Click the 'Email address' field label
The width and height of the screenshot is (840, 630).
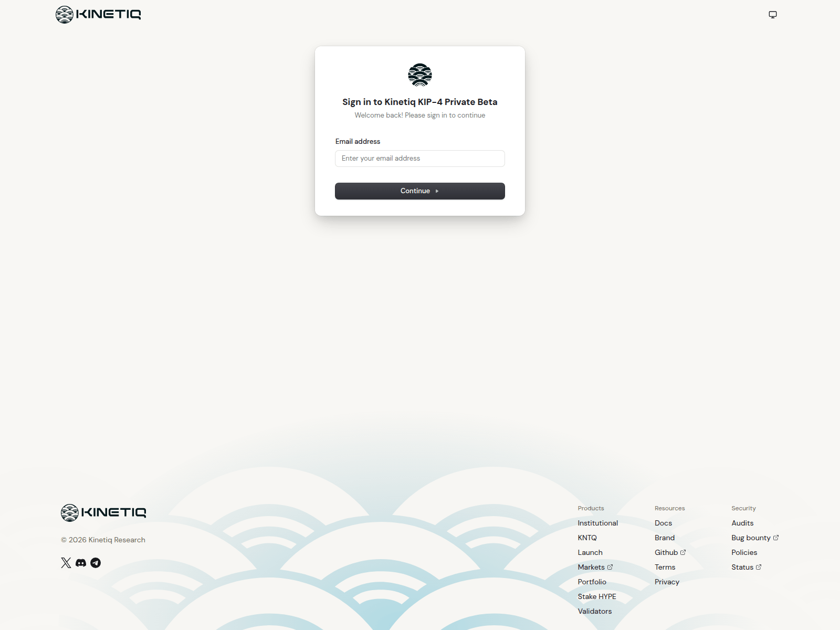358,141
